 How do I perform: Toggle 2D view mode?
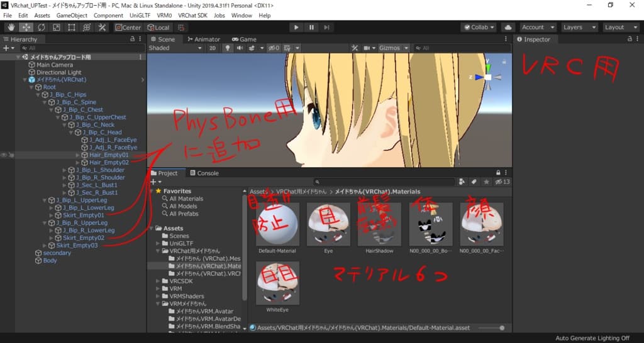pos(213,48)
